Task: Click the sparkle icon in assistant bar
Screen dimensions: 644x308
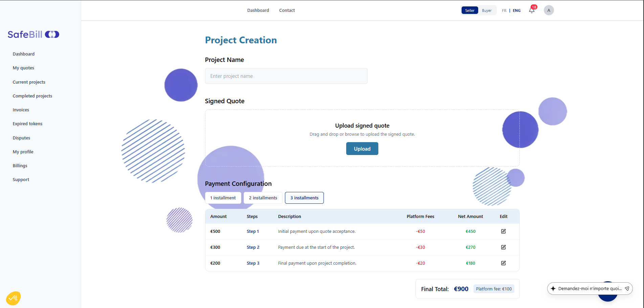Action: tap(553, 289)
